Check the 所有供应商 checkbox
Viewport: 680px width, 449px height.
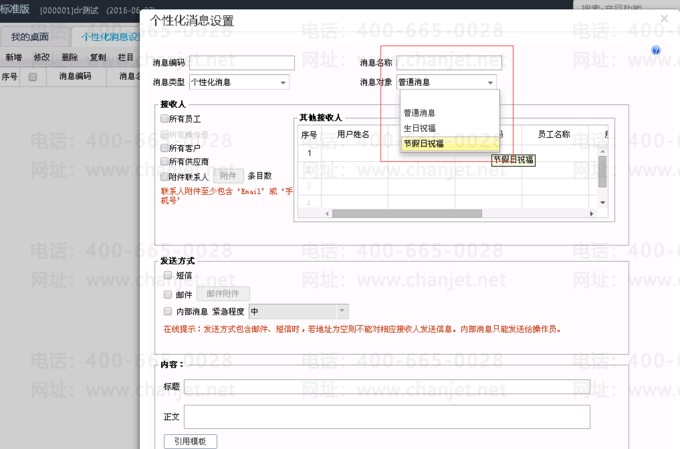click(x=164, y=161)
